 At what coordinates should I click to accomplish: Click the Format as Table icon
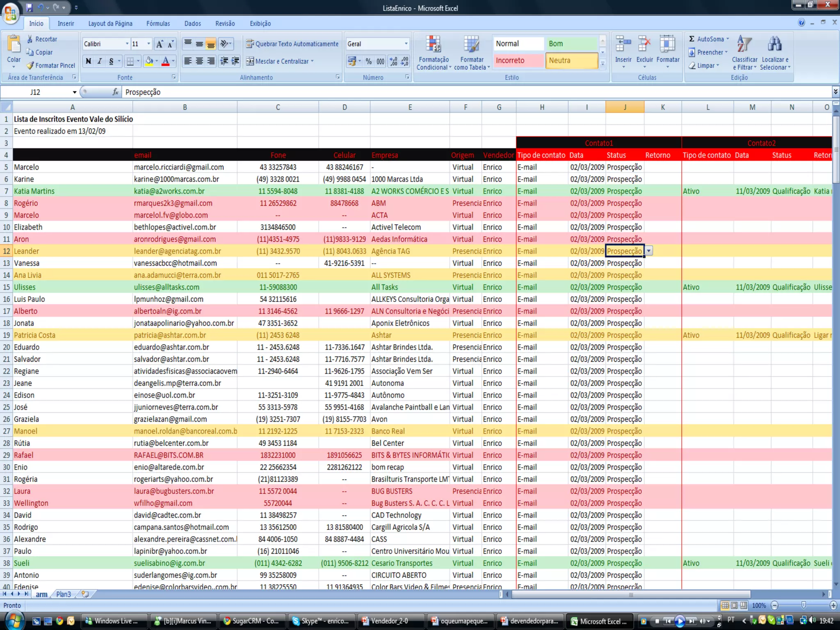point(471,44)
